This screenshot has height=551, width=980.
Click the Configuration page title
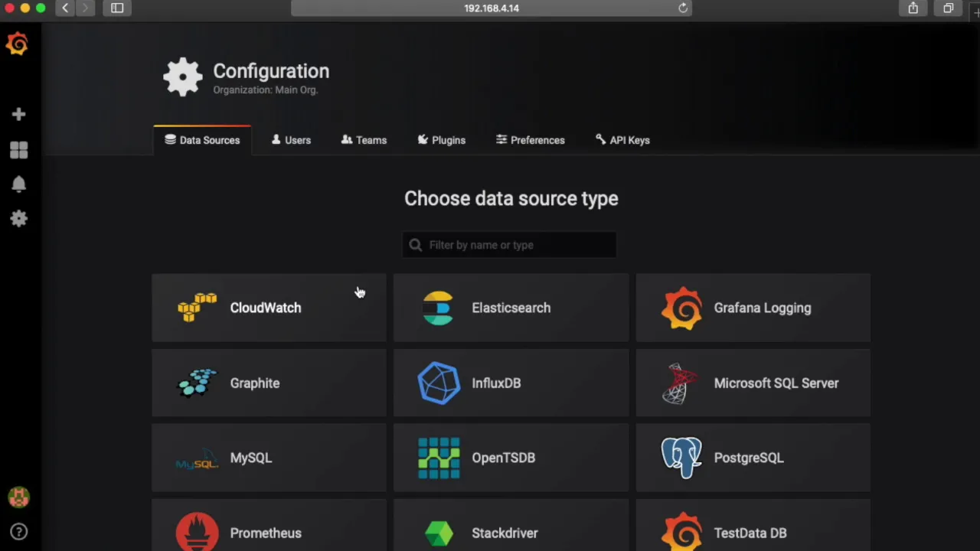[x=271, y=71]
